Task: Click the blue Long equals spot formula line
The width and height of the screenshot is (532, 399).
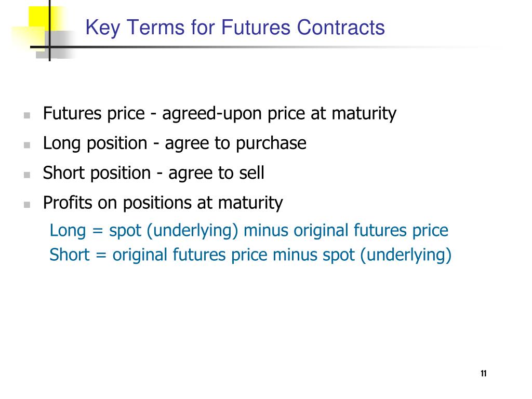Action: point(249,231)
